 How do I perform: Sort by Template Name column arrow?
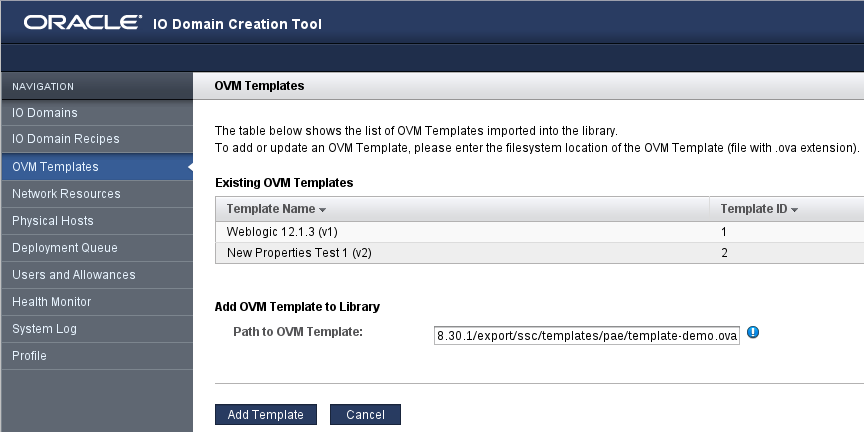click(323, 209)
